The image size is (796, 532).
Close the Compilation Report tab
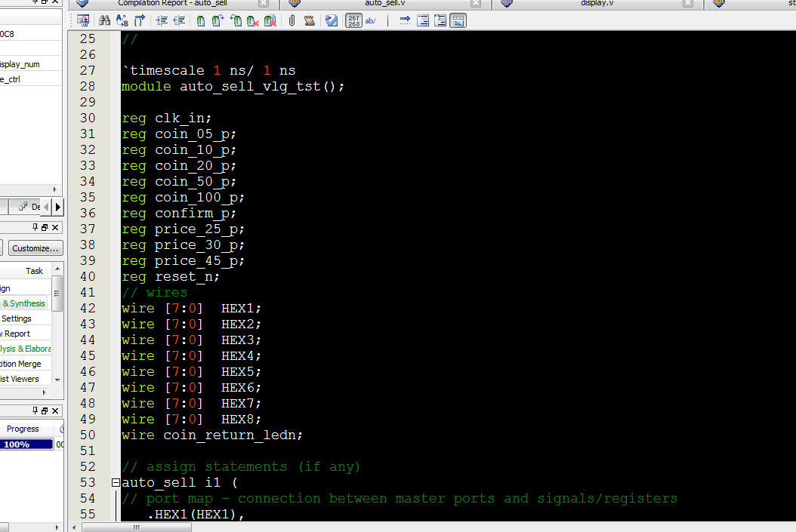pos(264,3)
